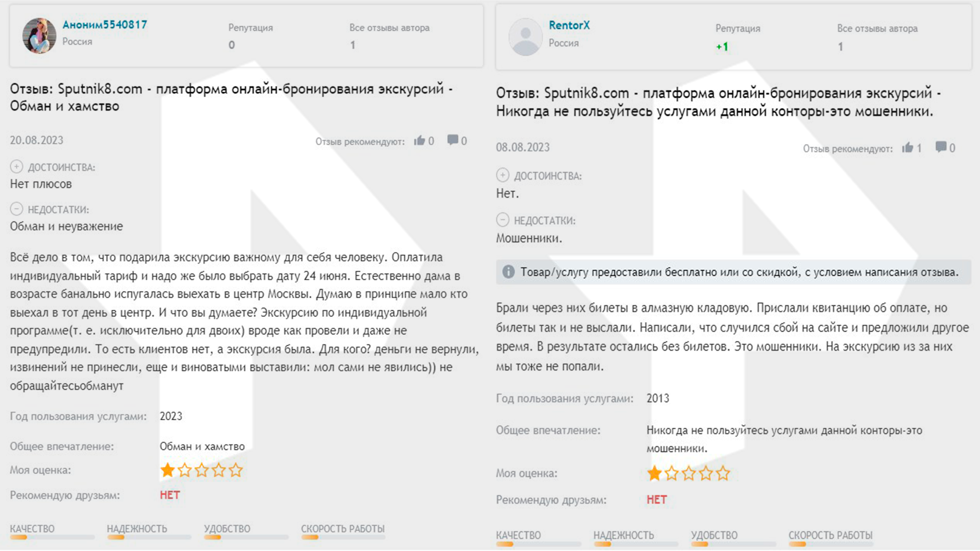
Task: Click info icon in free-service notice banner
Action: (508, 272)
